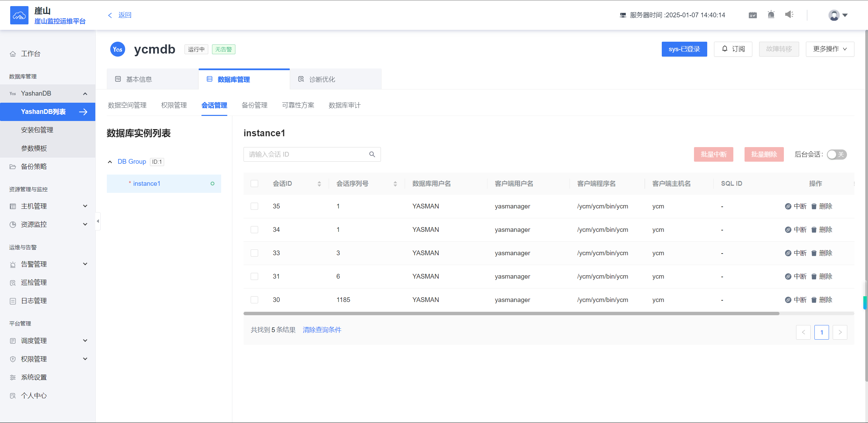This screenshot has height=423, width=868.
Task: Toggle the 后台会话 switch
Action: pyautogui.click(x=837, y=155)
